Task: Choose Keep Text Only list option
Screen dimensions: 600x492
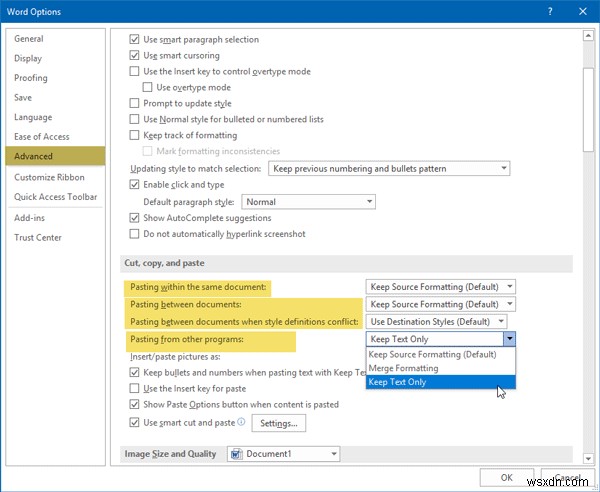Action: pos(440,382)
